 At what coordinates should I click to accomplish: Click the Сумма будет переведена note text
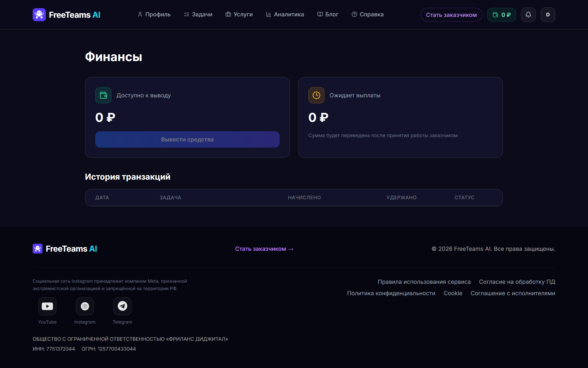[x=383, y=135]
